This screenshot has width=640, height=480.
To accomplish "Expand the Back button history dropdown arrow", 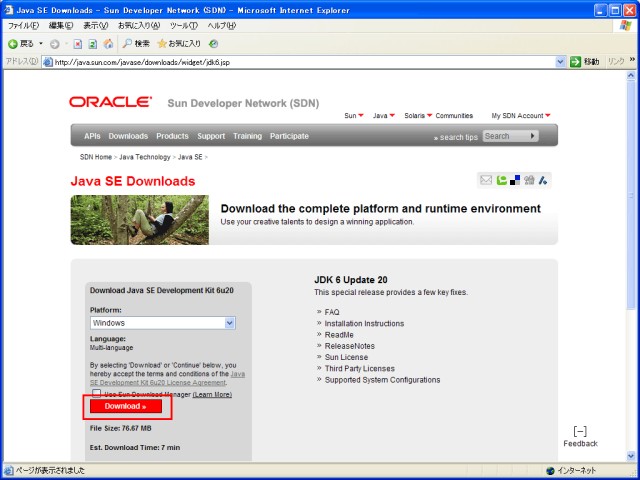I will coord(41,44).
